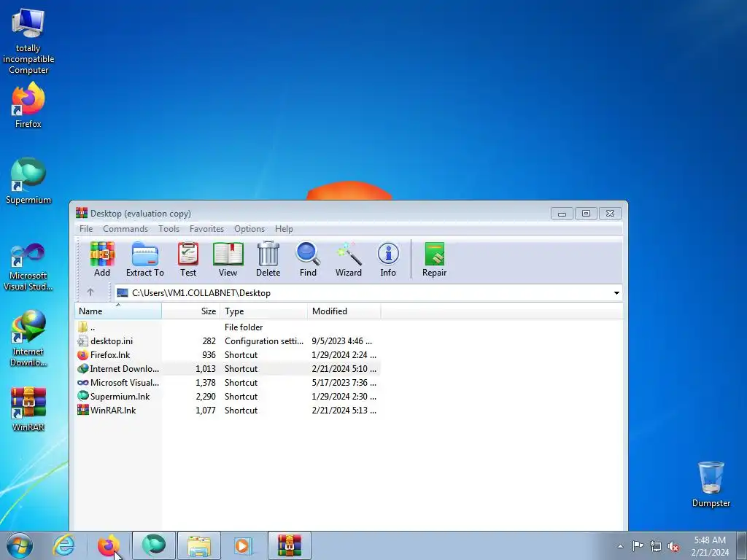
Task: Select the Internet Downlo... file row
Action: click(x=228, y=368)
